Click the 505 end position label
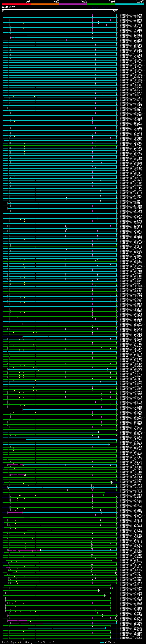Viewport: 146px width, 644px height. pos(115,11)
